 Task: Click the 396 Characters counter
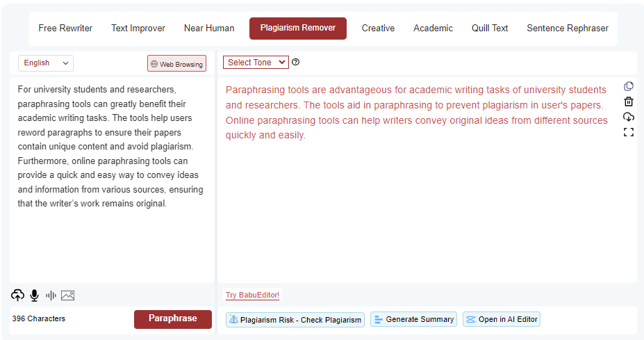[x=39, y=318]
